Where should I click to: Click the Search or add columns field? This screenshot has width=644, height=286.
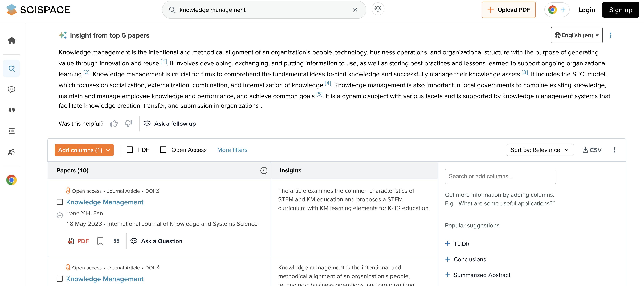(x=500, y=176)
